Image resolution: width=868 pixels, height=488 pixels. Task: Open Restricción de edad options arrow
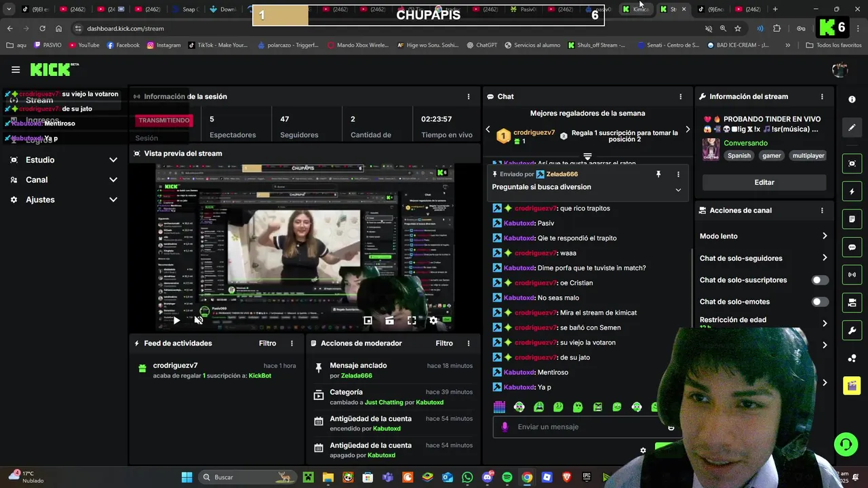[x=825, y=323]
